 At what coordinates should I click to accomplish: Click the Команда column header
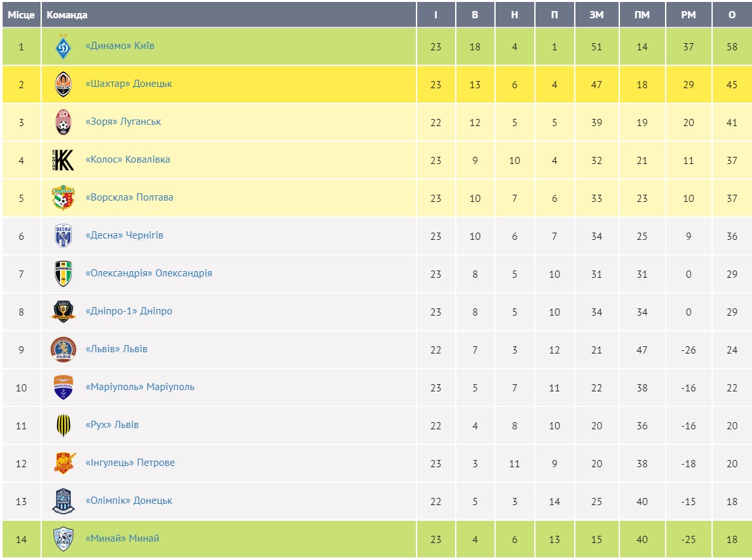(67, 15)
